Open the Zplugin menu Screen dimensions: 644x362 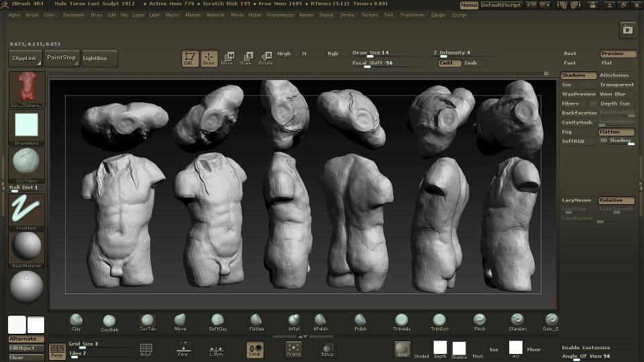pos(438,15)
